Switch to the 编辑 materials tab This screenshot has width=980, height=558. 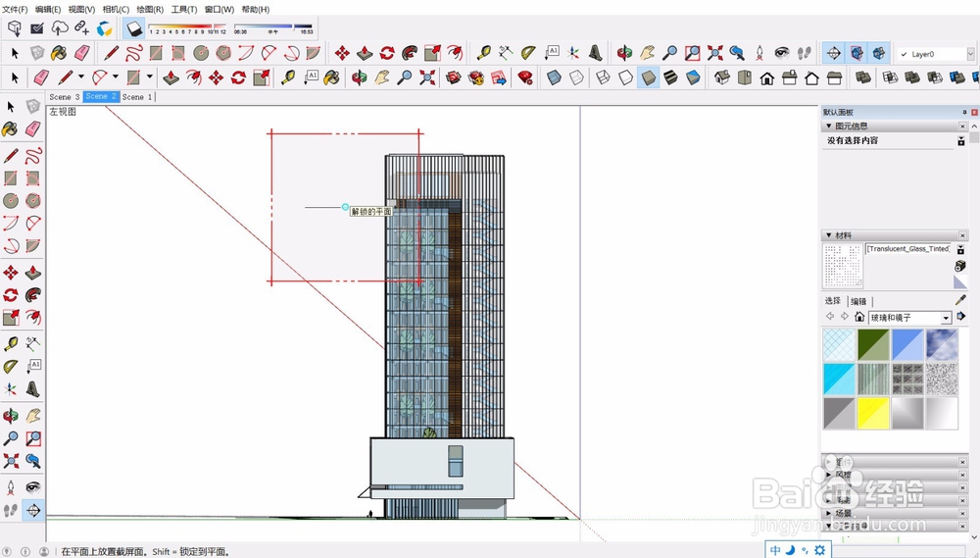coord(858,301)
